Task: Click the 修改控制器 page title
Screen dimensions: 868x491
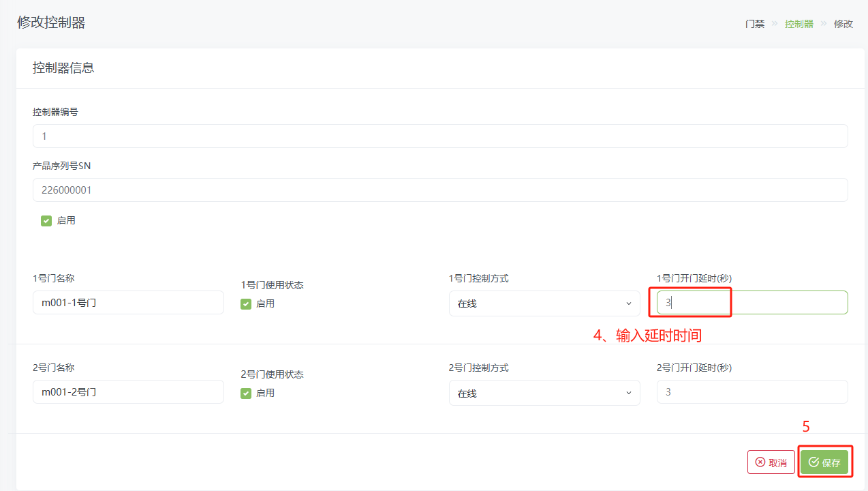Action: (51, 23)
